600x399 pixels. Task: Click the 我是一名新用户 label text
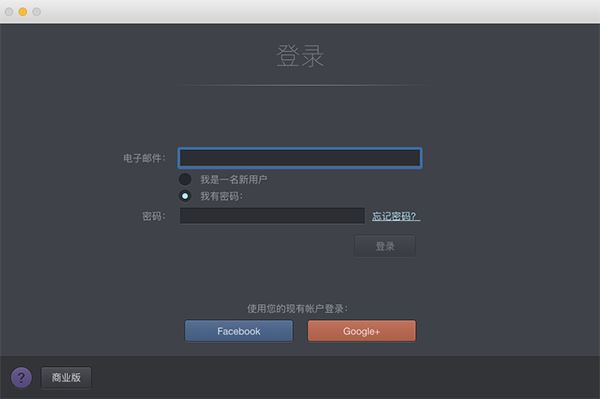pyautogui.click(x=234, y=179)
